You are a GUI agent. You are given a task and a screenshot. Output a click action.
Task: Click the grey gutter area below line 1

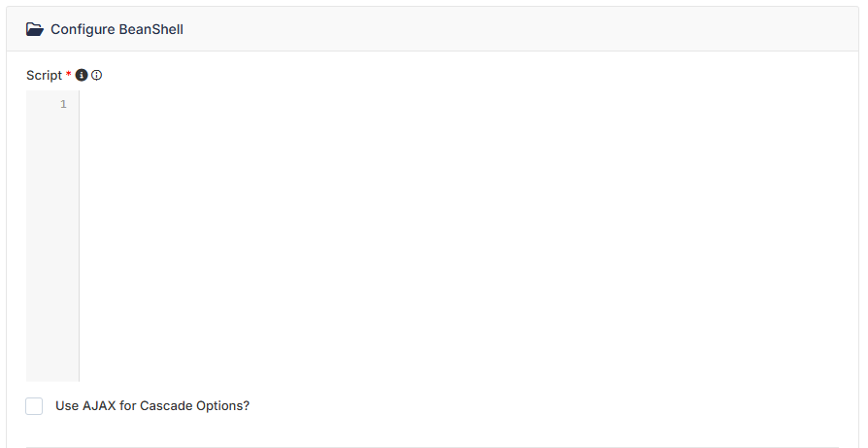click(x=52, y=244)
